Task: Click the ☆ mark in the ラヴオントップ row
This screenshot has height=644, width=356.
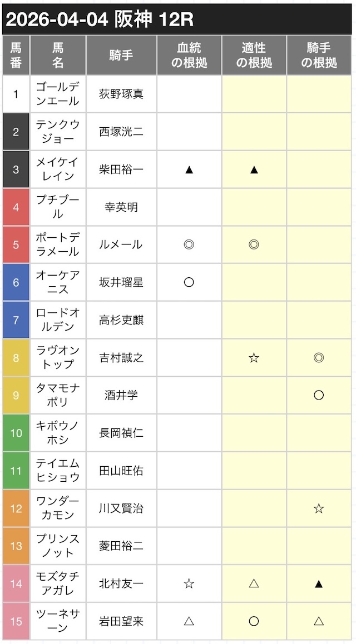Action: [x=254, y=358]
